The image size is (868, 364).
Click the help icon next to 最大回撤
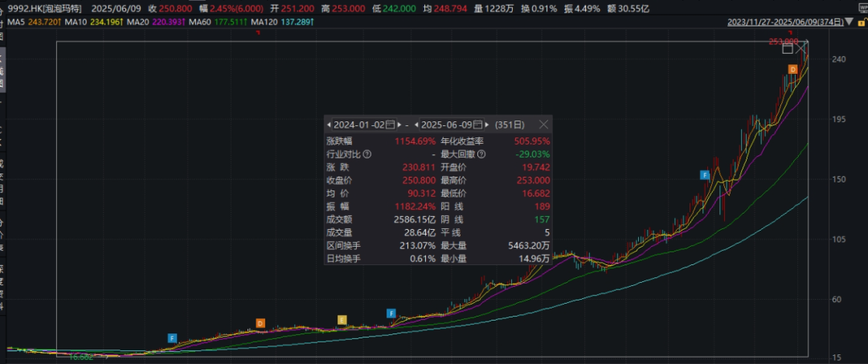(481, 153)
